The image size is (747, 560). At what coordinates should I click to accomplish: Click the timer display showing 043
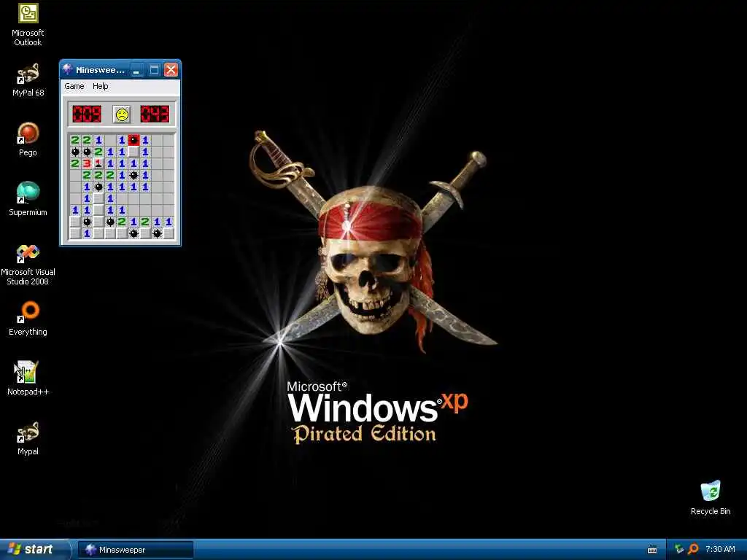[155, 114]
